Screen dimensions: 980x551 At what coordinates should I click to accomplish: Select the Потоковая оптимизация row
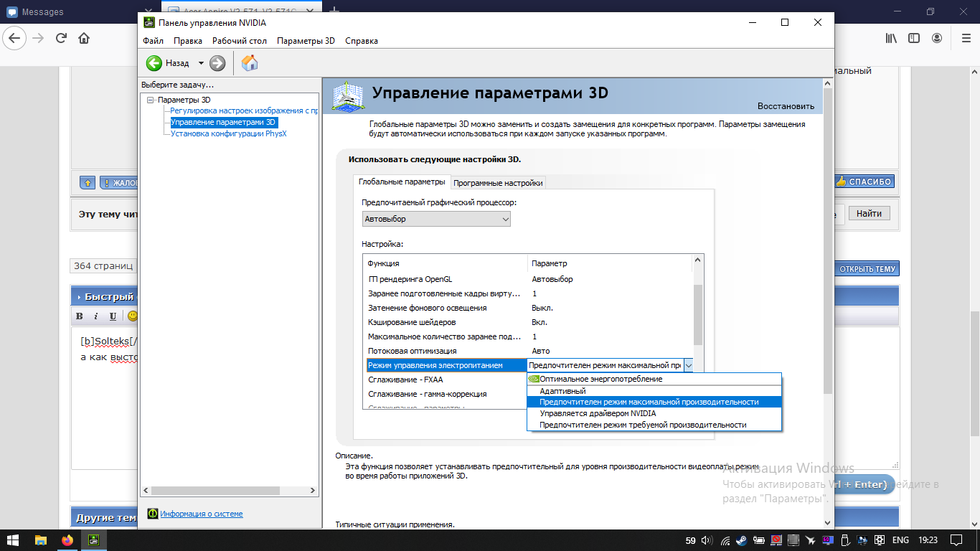(x=529, y=351)
